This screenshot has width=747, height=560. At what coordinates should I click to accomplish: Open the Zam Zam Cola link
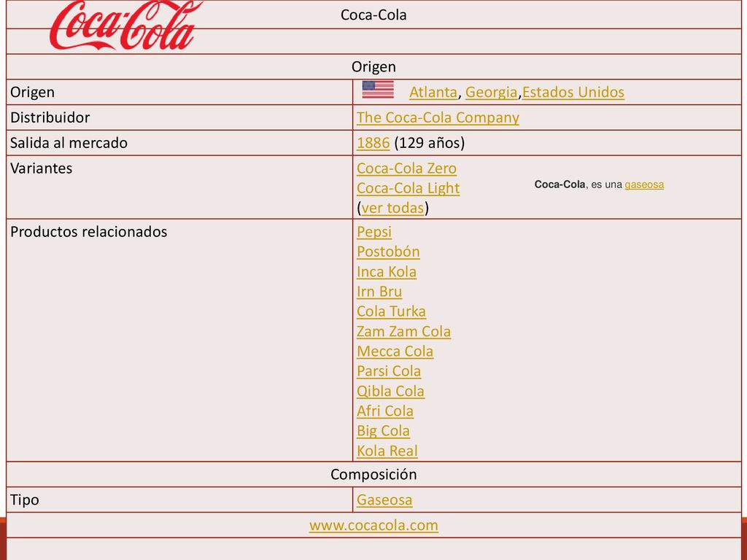click(x=403, y=332)
